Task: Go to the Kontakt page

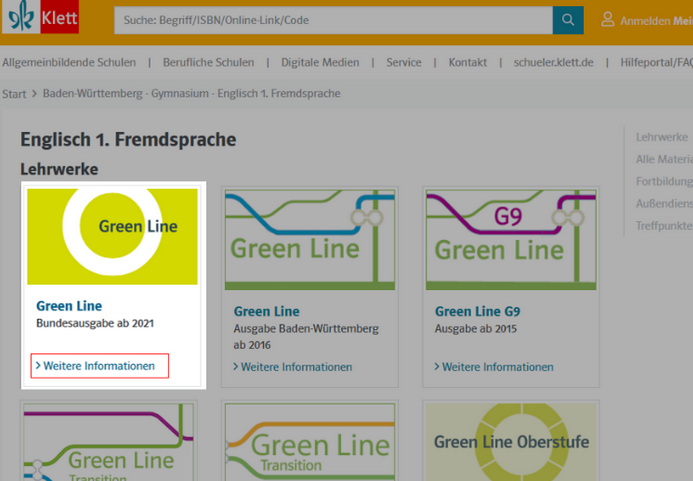Action: point(468,62)
